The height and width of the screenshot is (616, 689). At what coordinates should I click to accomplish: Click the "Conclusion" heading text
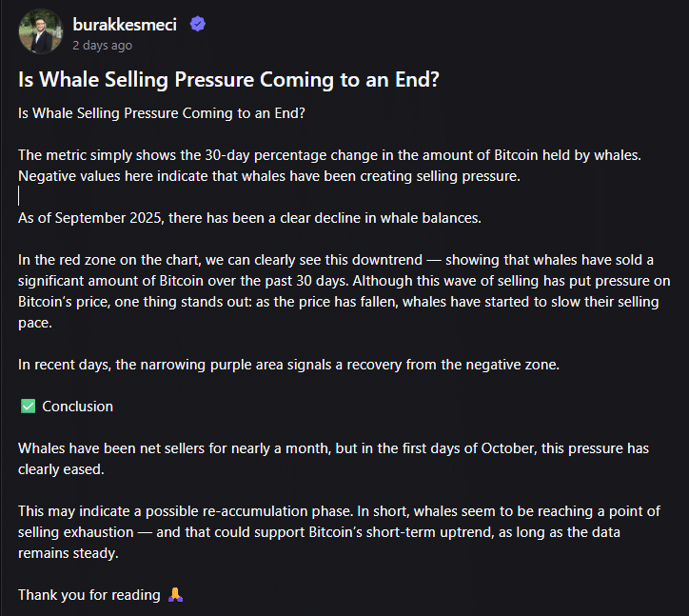77,407
